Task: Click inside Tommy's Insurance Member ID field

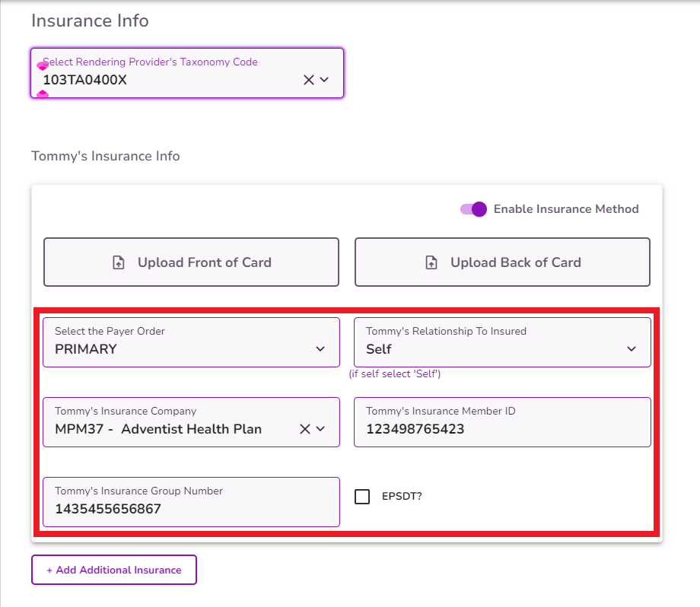Action: coord(502,428)
